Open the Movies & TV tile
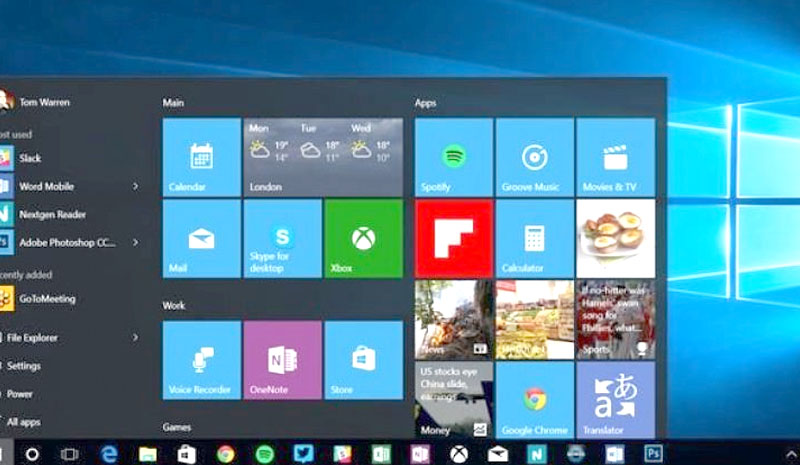The height and width of the screenshot is (465, 800). [x=616, y=157]
